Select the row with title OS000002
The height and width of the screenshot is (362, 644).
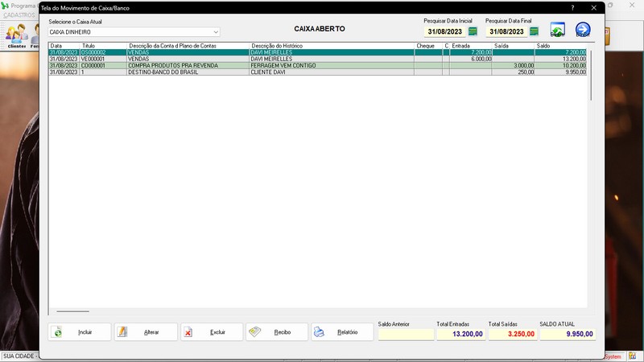[x=317, y=52]
